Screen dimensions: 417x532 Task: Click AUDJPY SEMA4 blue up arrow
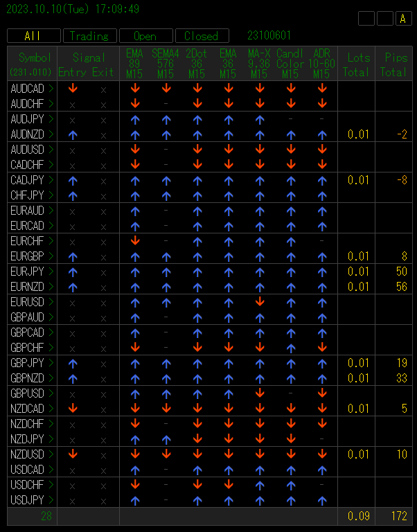pos(166,120)
